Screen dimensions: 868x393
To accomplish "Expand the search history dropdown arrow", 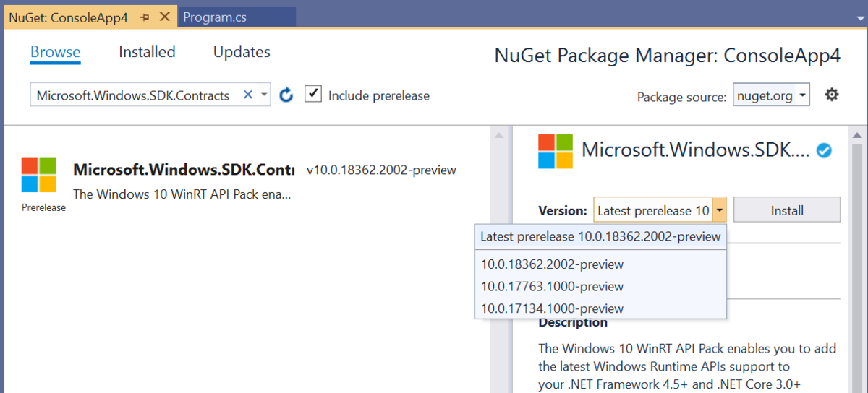I will tap(264, 95).
